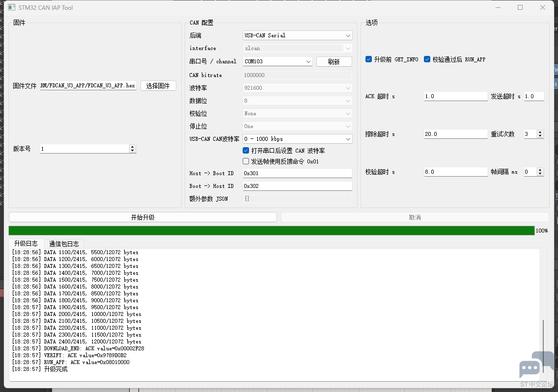Screen dimensions: 558x392
Task: Open the interface slcan dropdown
Action: click(298, 49)
